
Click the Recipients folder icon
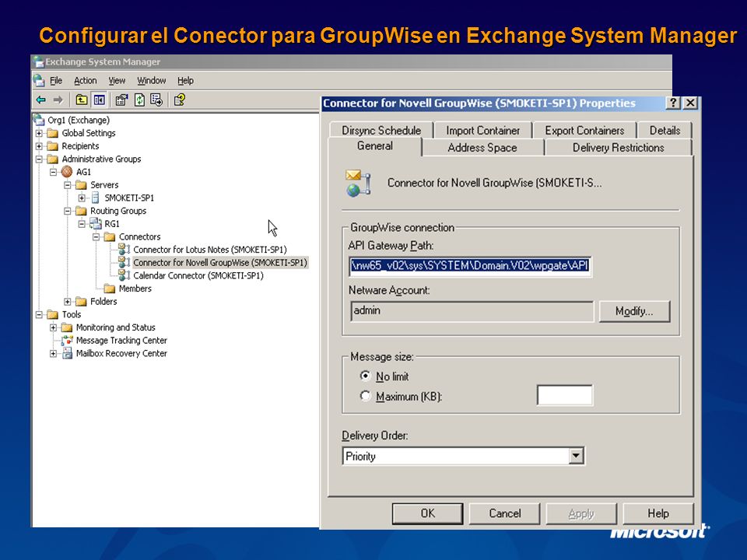[x=52, y=146]
